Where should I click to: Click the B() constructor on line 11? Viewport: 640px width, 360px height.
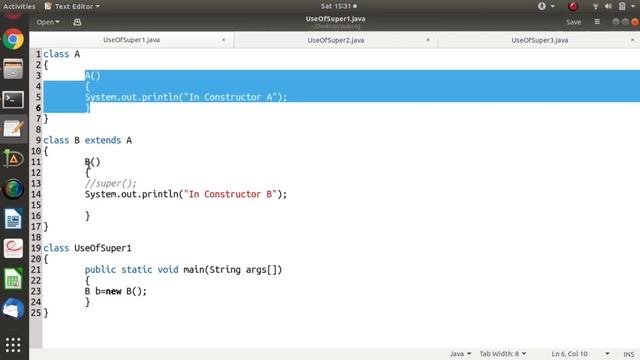point(93,162)
